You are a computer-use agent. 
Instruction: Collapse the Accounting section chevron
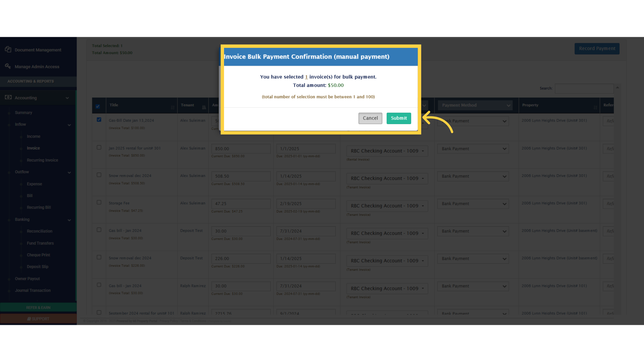(x=67, y=98)
